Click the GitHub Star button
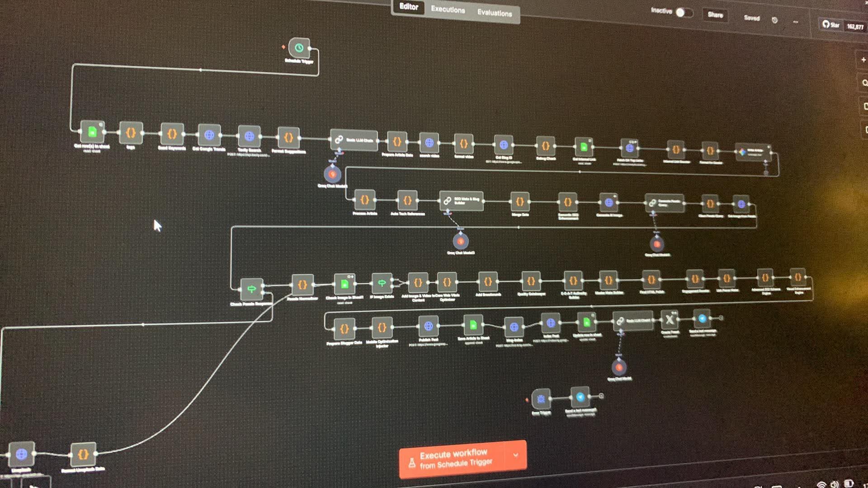868x488 pixels. tap(831, 25)
